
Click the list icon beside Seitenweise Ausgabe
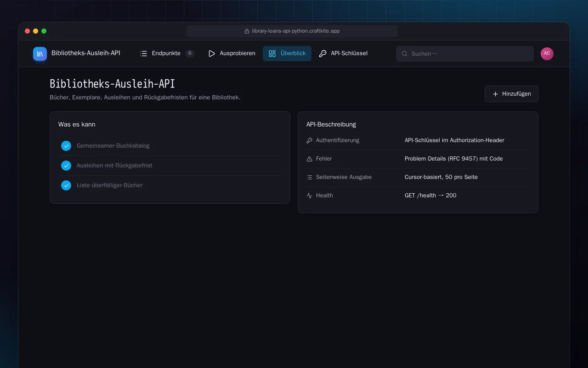pos(309,177)
